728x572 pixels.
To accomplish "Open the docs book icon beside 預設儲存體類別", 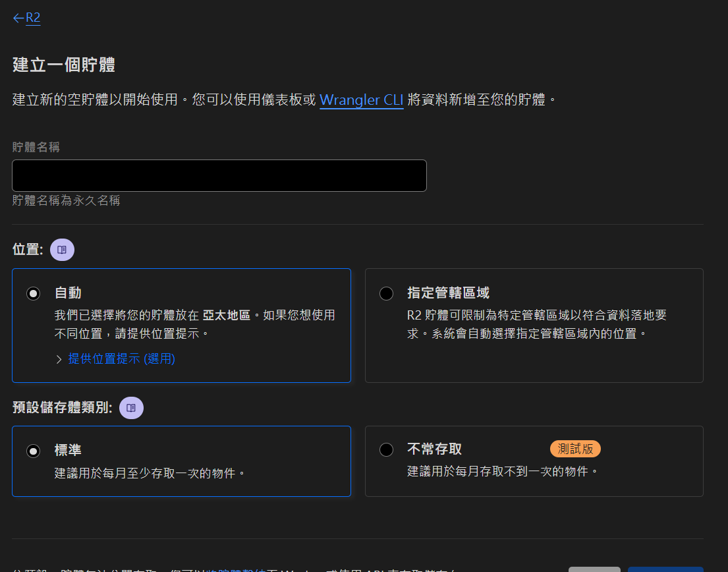I will [131, 408].
